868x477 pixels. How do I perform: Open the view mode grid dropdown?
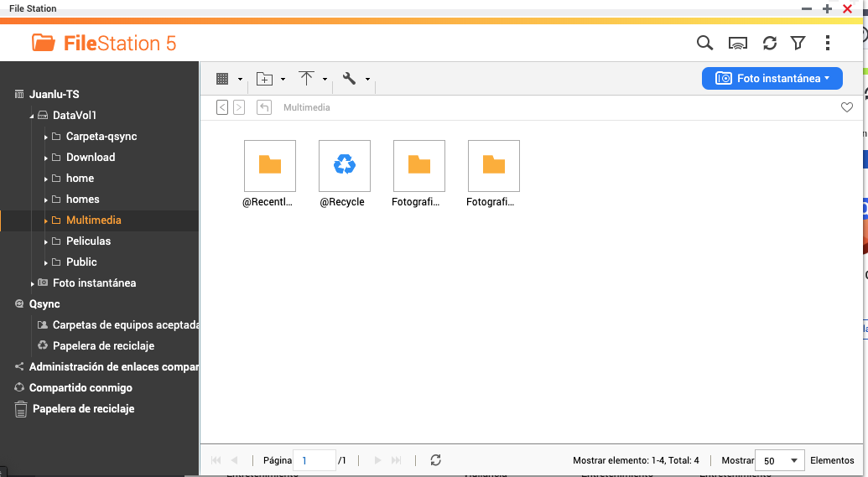tap(223, 79)
